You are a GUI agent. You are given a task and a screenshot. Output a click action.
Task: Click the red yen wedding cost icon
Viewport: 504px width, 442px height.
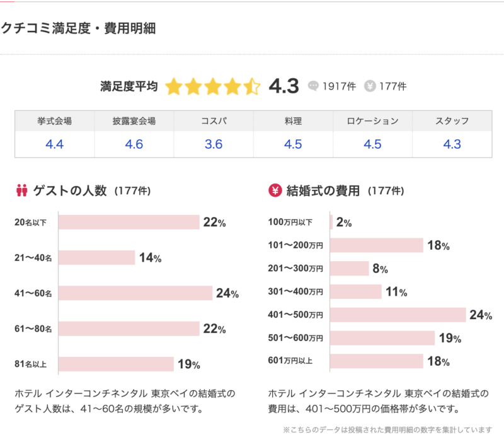pos(275,190)
